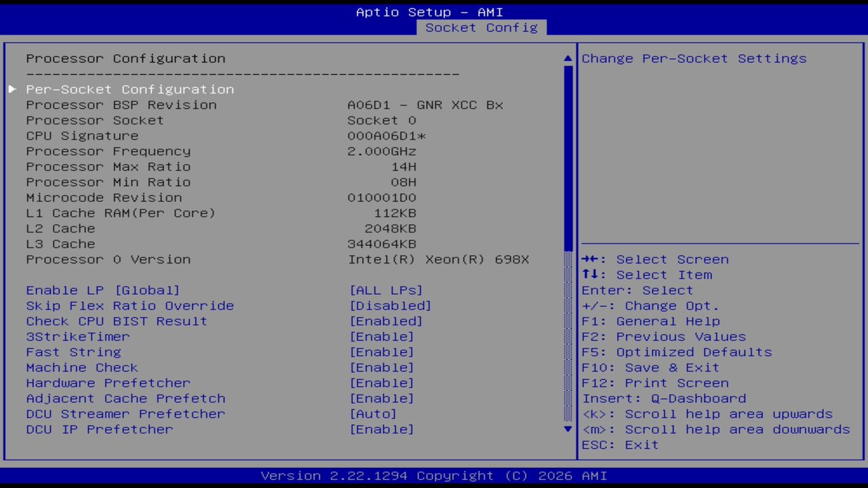Viewport: 868px width, 488px height.
Task: Select the Processor Configuration heading
Action: pyautogui.click(x=125, y=58)
